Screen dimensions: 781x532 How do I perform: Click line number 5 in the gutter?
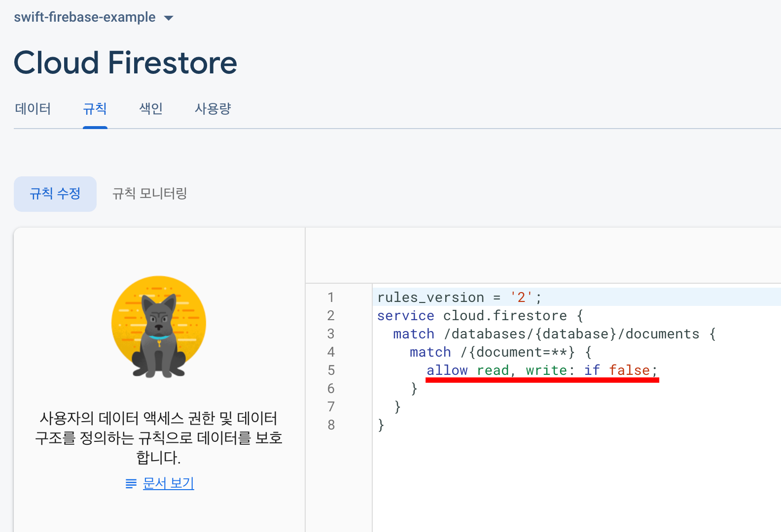(331, 370)
